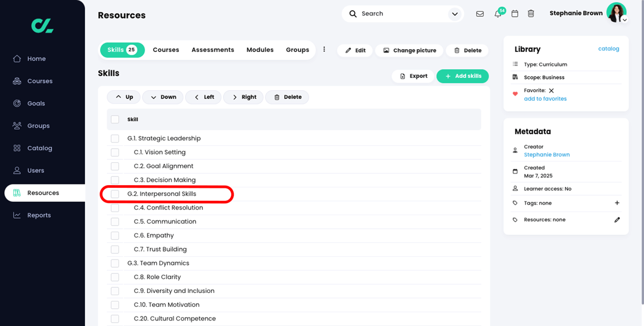
Task: Open the three-dot overflow menu beside Groups
Action: tap(324, 49)
